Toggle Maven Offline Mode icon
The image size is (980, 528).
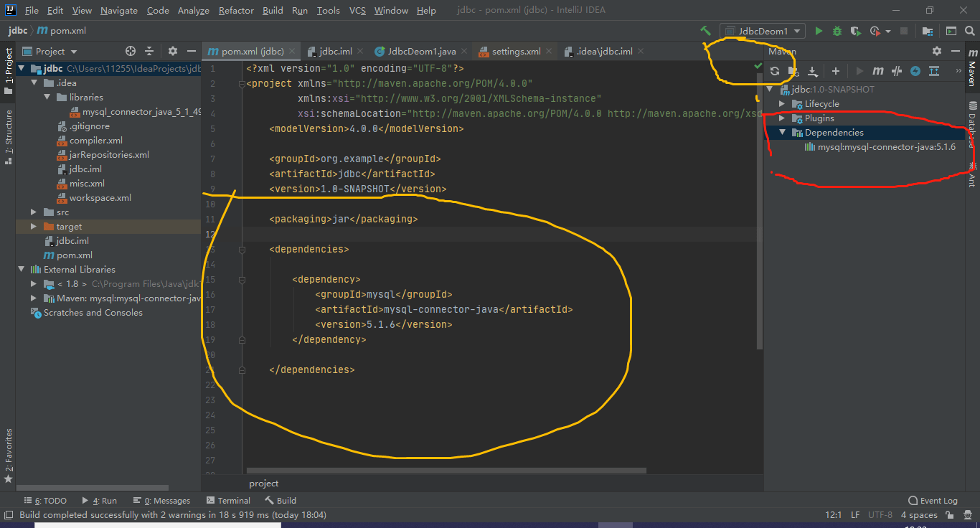tap(897, 71)
